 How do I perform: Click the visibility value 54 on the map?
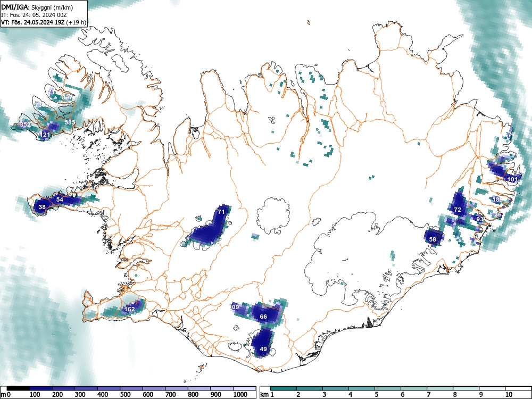(60, 199)
